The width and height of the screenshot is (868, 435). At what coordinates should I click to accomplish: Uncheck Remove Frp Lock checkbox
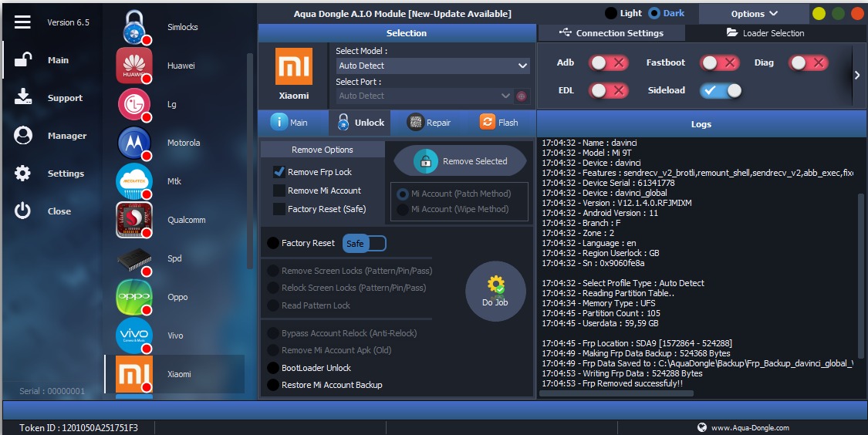pyautogui.click(x=279, y=171)
